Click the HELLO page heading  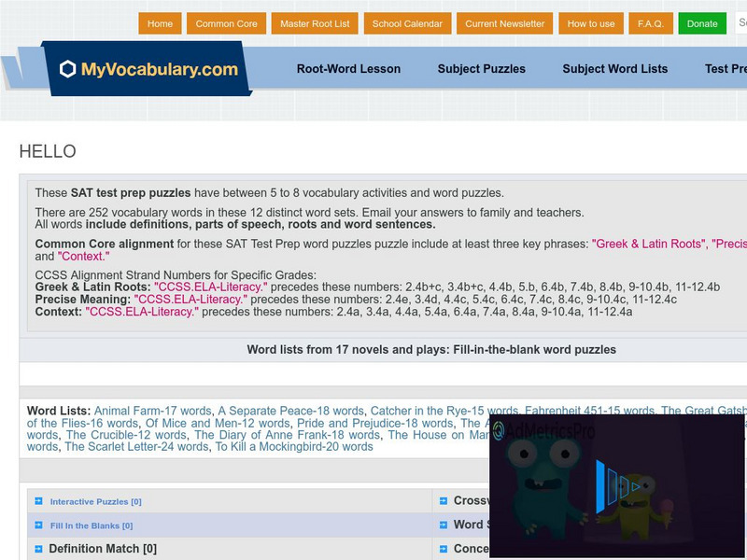pyautogui.click(x=48, y=151)
